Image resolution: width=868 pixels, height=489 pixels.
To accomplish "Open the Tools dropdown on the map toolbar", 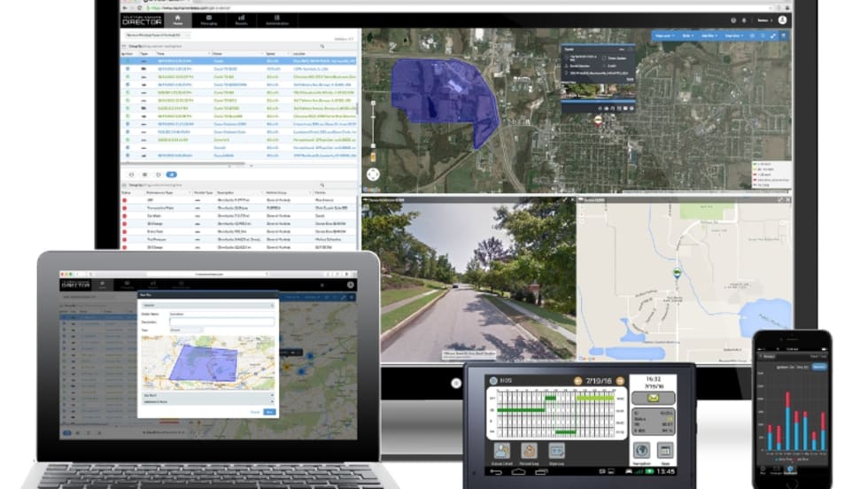I will 687,35.
